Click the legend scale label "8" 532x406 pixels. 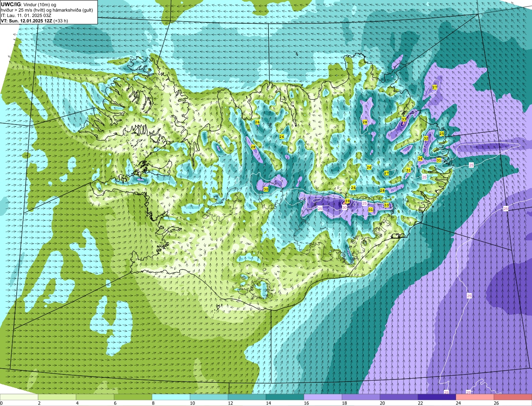click(153, 403)
